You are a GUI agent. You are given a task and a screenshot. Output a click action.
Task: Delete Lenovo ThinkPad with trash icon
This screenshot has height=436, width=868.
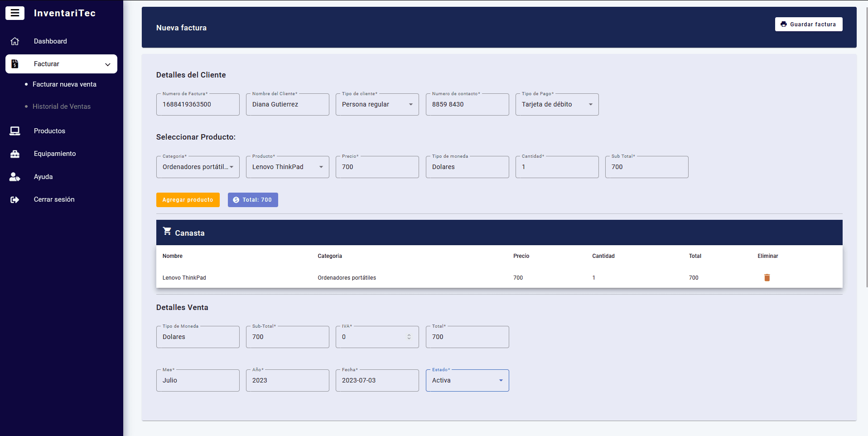(x=767, y=278)
